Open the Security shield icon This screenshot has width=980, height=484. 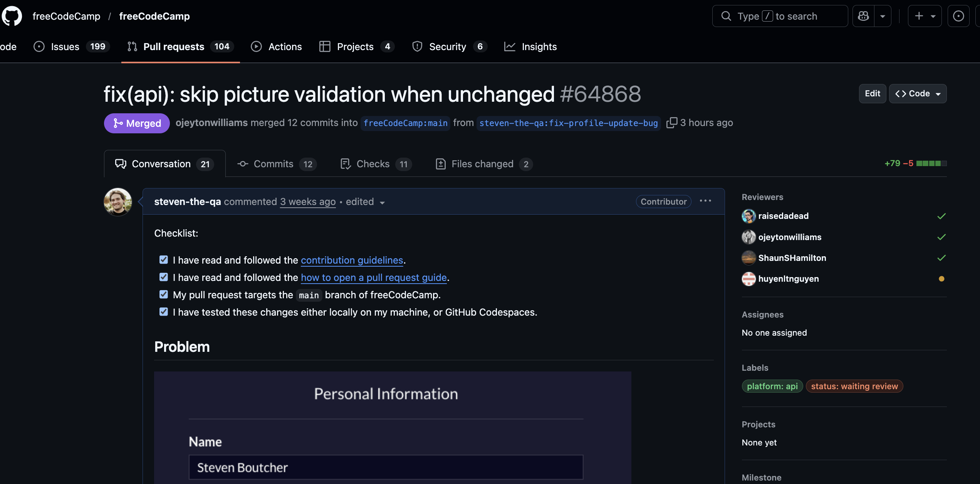point(417,46)
